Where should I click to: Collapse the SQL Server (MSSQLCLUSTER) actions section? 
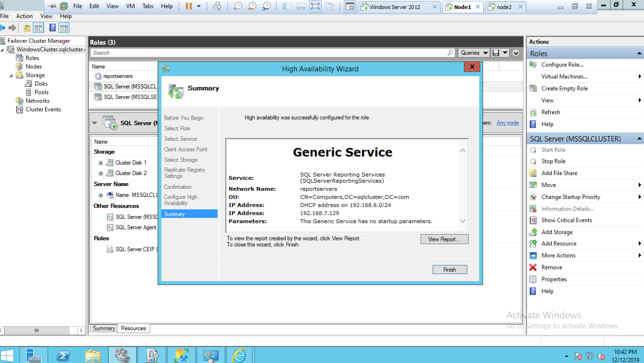(x=639, y=139)
